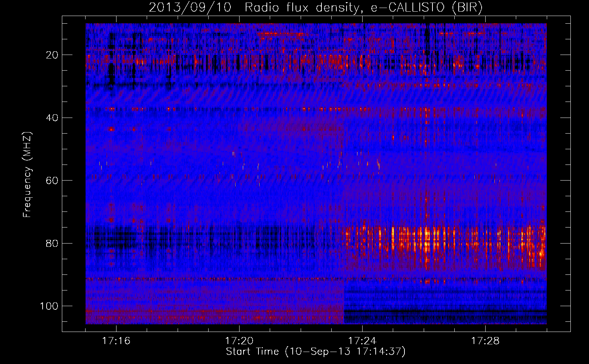Click the time tick label '17:24'
Image resolution: width=589 pixels, height=364 pixels.
click(x=362, y=341)
